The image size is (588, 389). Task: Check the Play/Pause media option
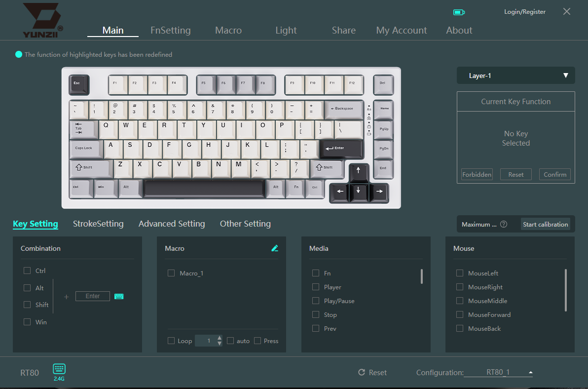pyautogui.click(x=316, y=301)
